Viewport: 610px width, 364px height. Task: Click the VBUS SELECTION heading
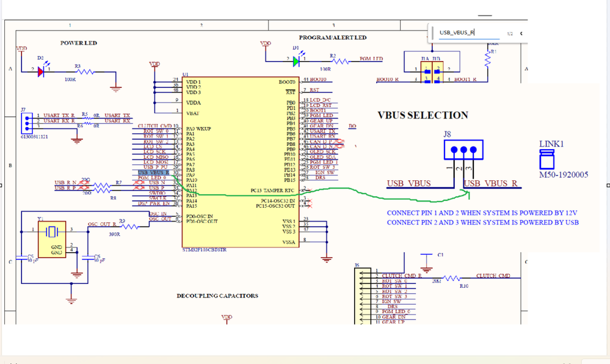tap(423, 115)
